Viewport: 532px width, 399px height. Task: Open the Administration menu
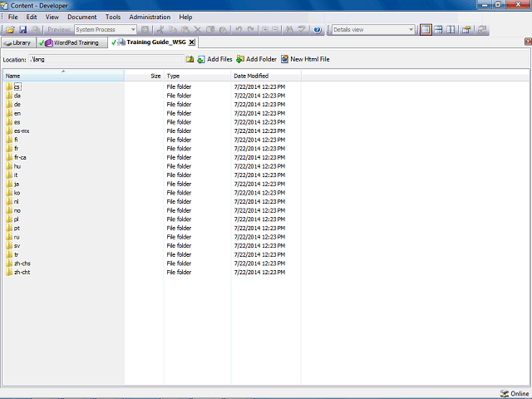click(x=150, y=17)
